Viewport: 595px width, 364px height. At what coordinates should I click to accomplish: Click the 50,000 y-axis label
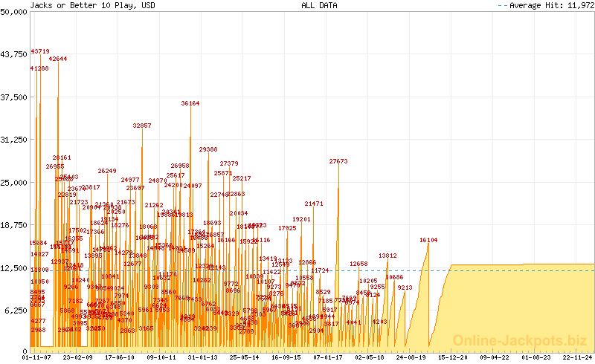tap(14, 11)
